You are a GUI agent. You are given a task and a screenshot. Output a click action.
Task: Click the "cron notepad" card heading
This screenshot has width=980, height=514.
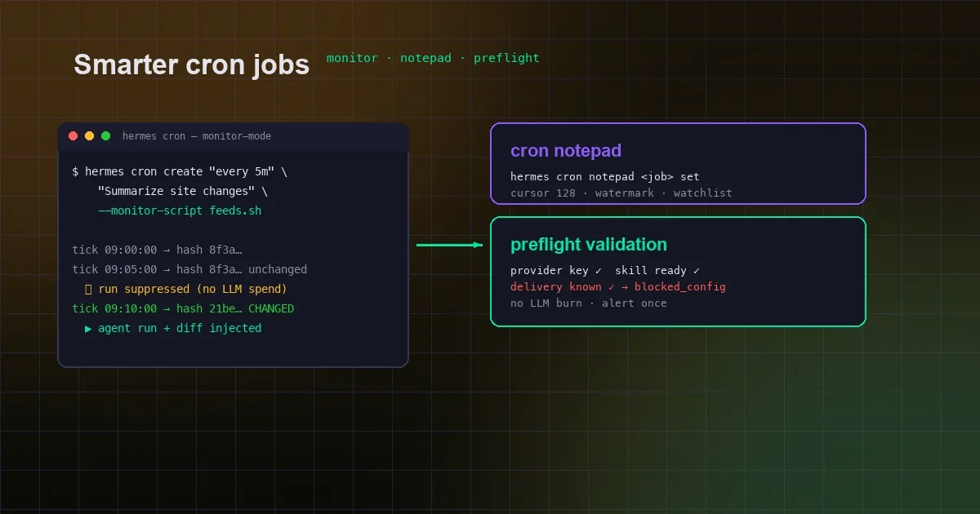tap(566, 151)
